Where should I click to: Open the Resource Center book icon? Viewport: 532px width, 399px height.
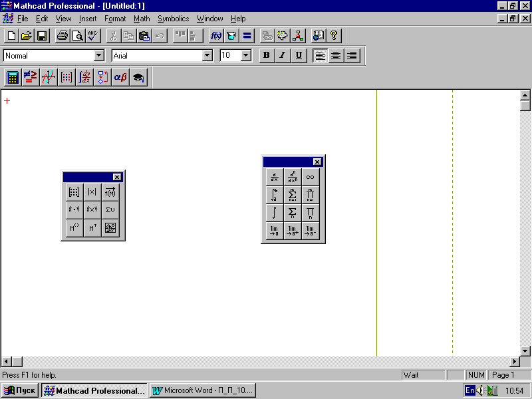click(x=319, y=36)
